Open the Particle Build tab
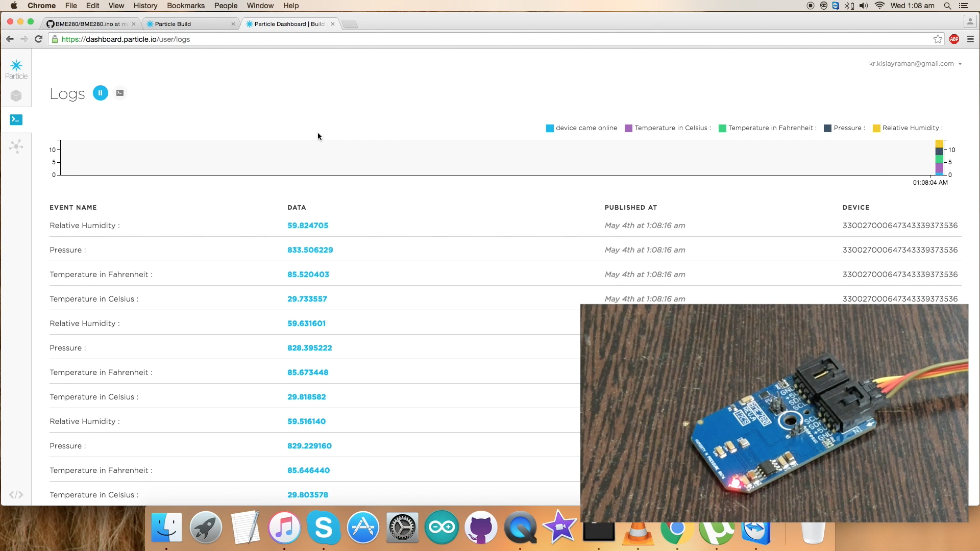 coord(173,23)
